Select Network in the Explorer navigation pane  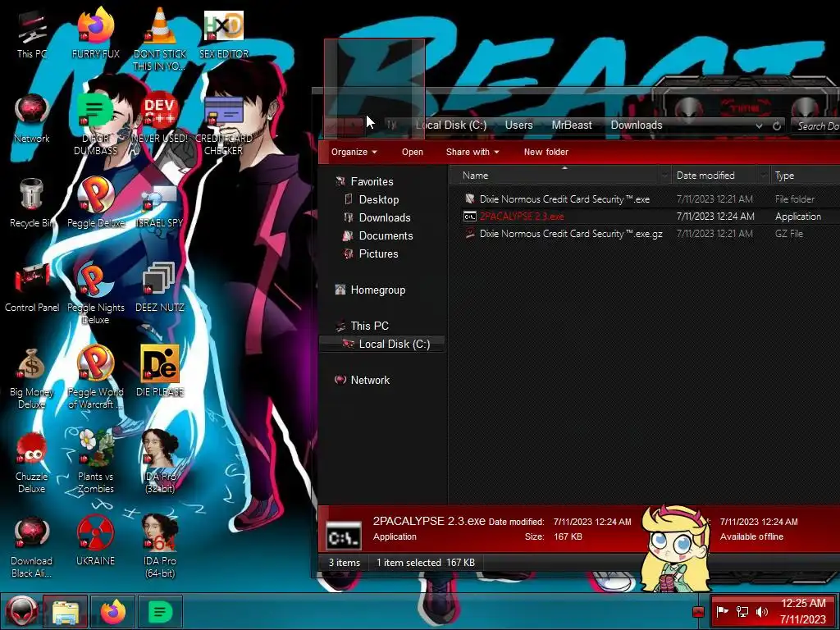[x=370, y=381]
